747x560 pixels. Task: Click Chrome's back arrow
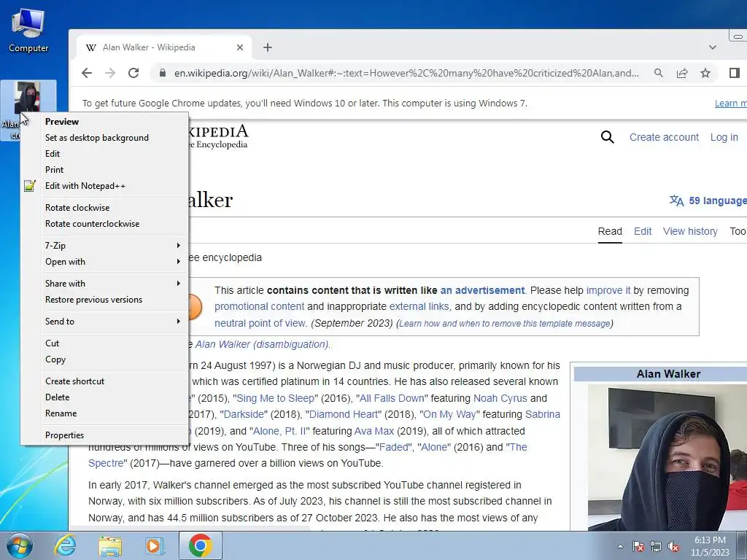pos(86,73)
